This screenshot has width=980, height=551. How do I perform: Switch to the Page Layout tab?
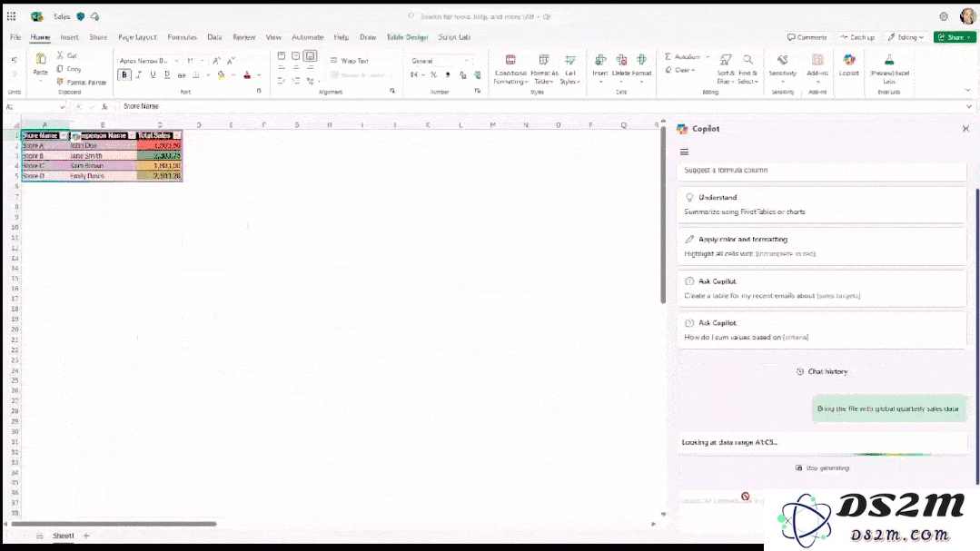click(x=137, y=37)
